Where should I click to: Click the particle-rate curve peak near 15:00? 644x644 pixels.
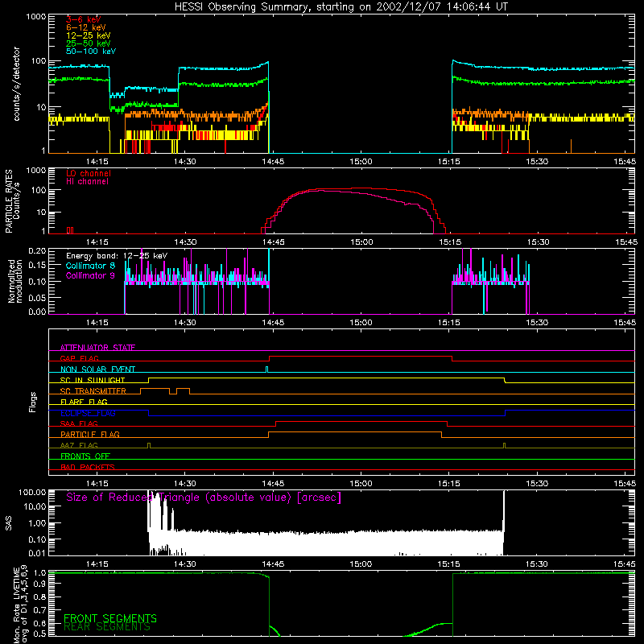pos(361,188)
